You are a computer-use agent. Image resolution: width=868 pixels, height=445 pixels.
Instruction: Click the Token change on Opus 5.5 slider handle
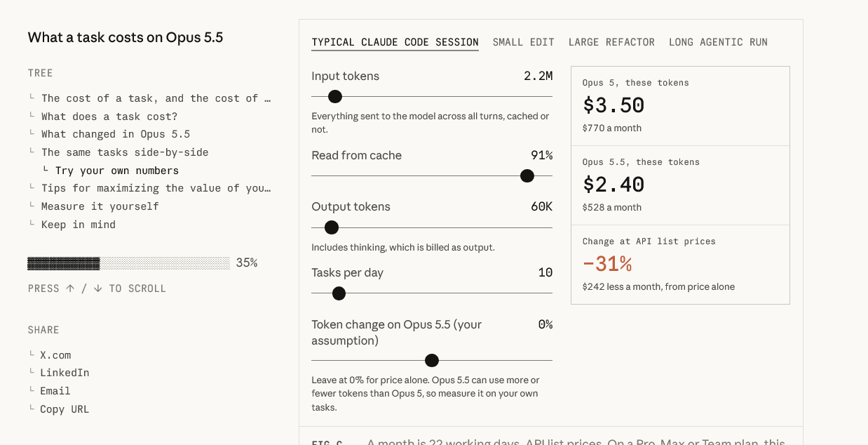[432, 360]
